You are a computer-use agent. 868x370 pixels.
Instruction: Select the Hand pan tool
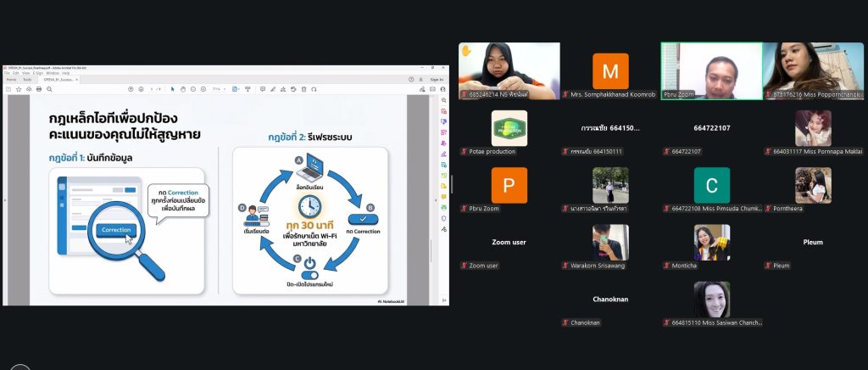tap(183, 88)
